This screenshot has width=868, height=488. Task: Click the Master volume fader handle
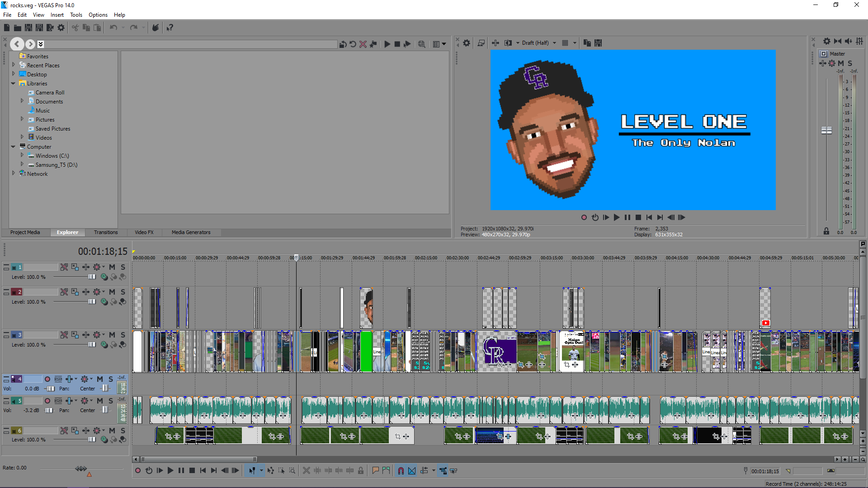point(826,130)
